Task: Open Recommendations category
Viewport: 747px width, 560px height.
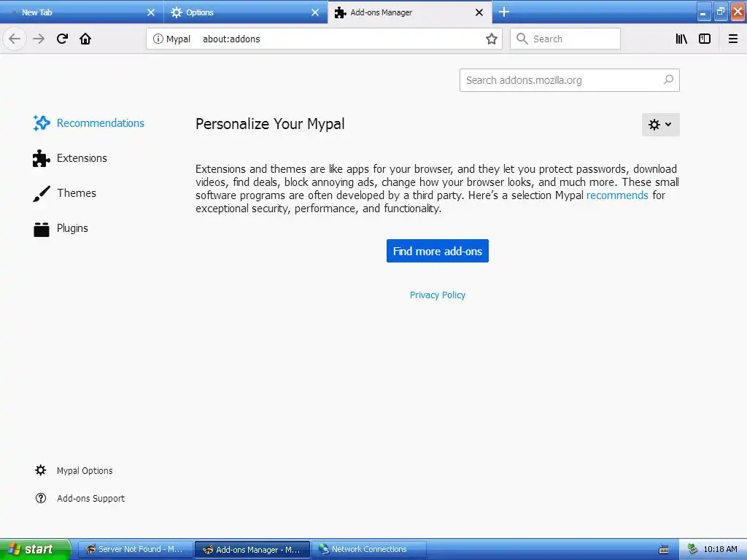Action: pos(88,122)
